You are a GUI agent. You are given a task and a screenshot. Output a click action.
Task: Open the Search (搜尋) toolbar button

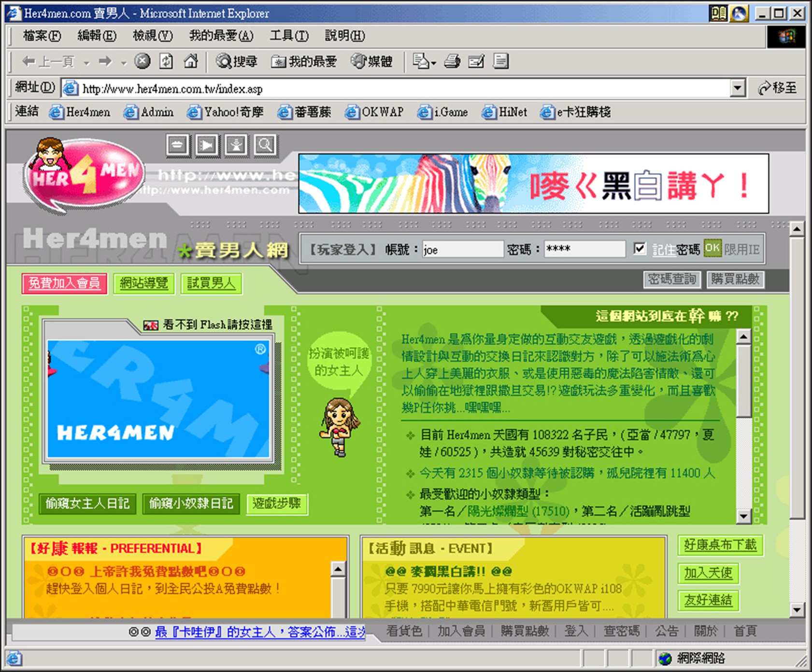[x=236, y=61]
